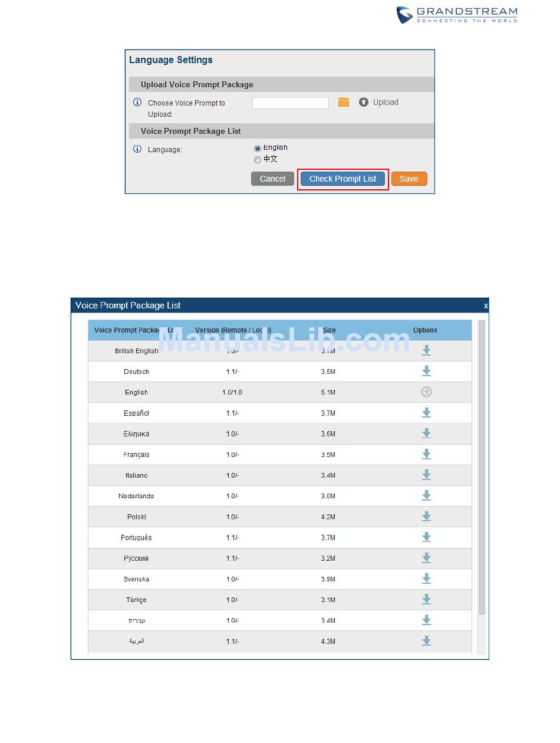Click the package list vertical scrollbar

tap(482, 467)
